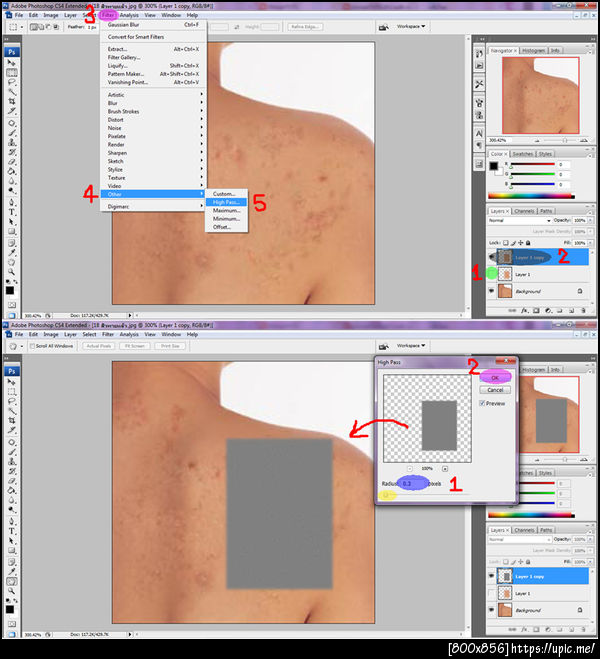Switch to Channels tab in upper Layers panel
Viewport: 600px width, 659px height.
point(524,211)
